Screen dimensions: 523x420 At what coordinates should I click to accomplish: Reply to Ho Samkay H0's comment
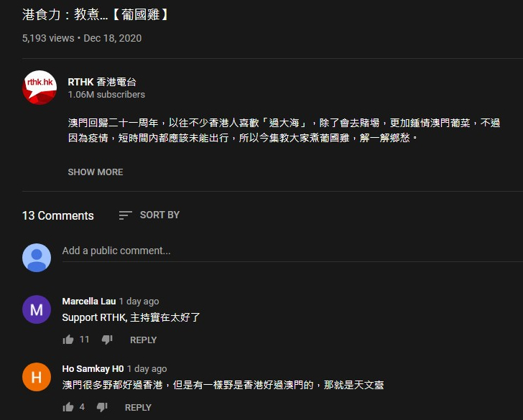pos(138,407)
